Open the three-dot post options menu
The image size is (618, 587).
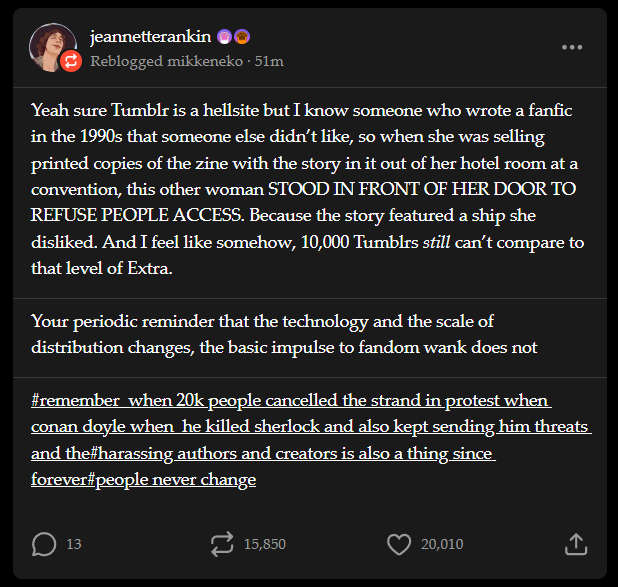coord(572,47)
